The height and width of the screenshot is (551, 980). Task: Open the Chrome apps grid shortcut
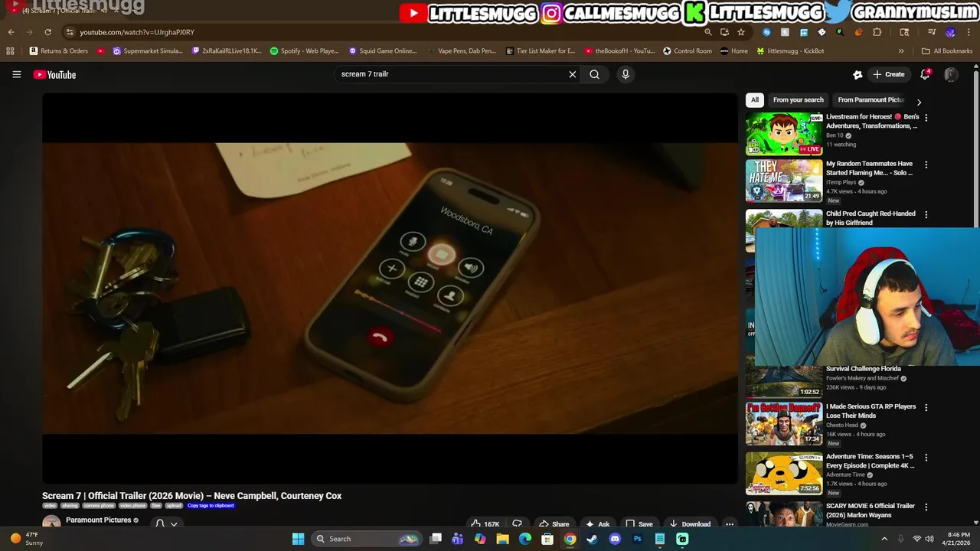10,51
